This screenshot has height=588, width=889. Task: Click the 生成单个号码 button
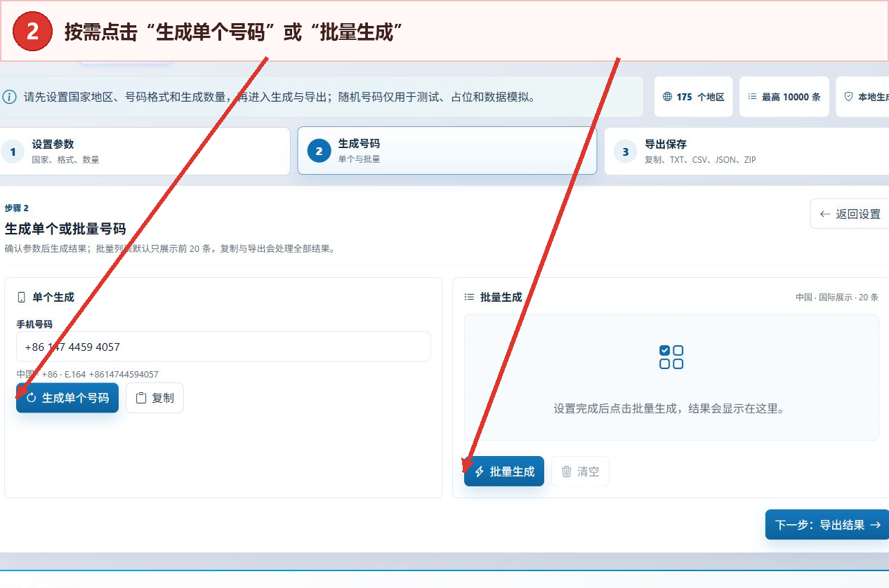click(67, 398)
